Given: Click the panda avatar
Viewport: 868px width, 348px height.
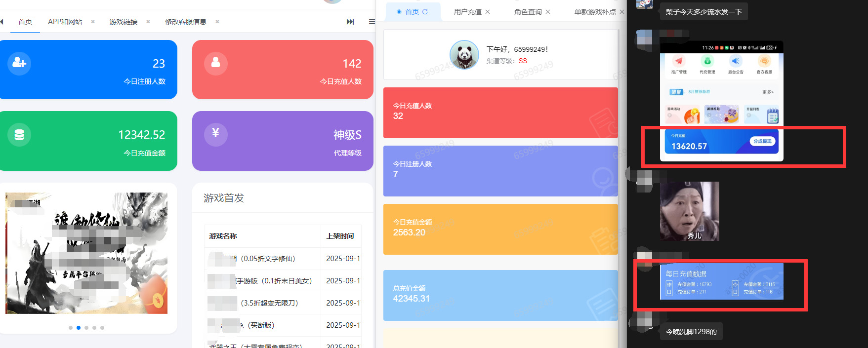Looking at the screenshot, I should tap(464, 55).
